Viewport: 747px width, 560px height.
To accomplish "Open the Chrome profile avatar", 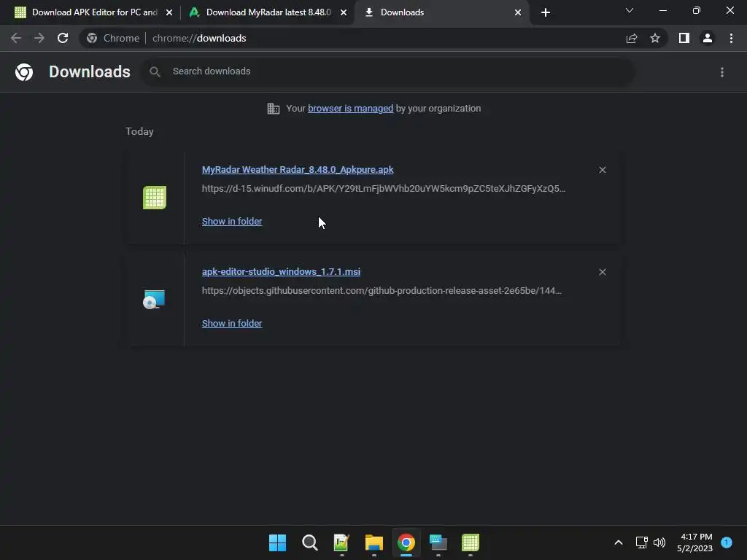I will 708,38.
